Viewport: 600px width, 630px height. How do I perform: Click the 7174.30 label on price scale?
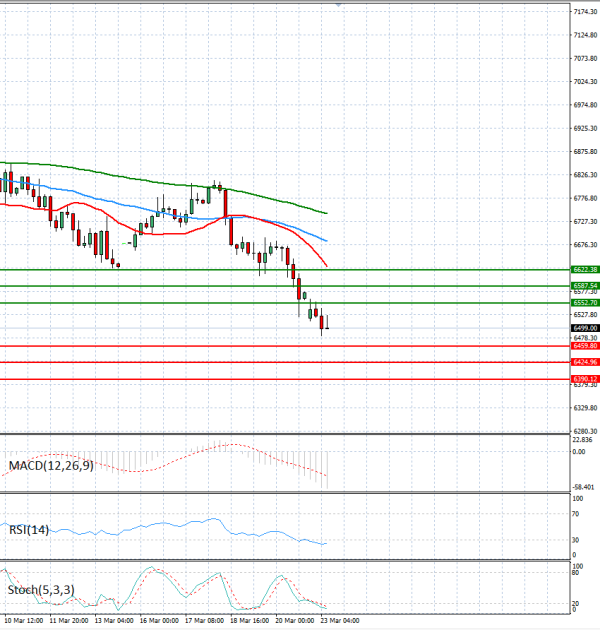[x=585, y=11]
